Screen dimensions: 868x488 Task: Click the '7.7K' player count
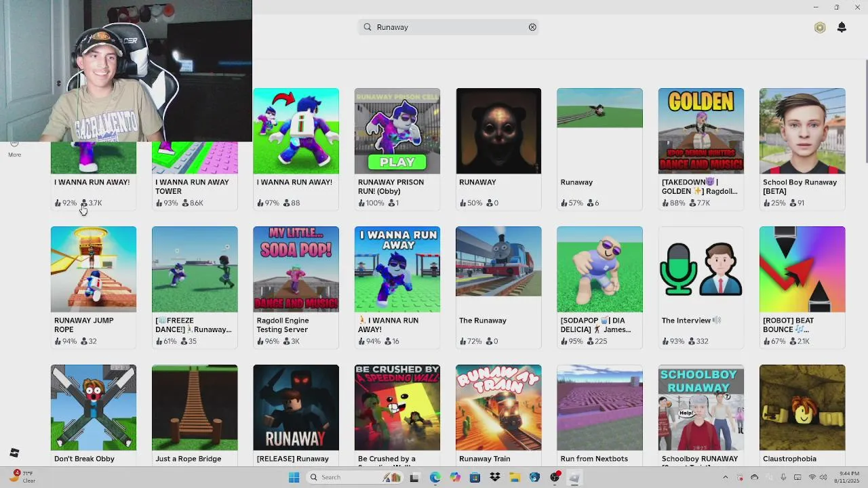699,203
